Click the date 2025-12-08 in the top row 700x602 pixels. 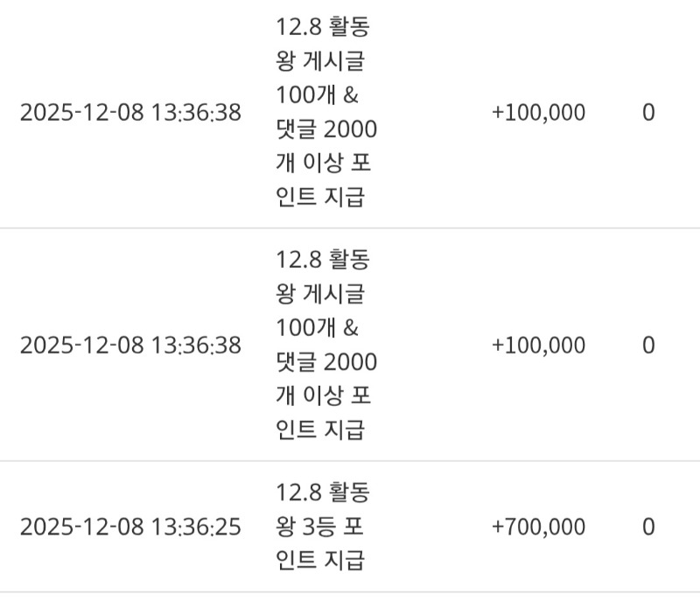coord(81,114)
